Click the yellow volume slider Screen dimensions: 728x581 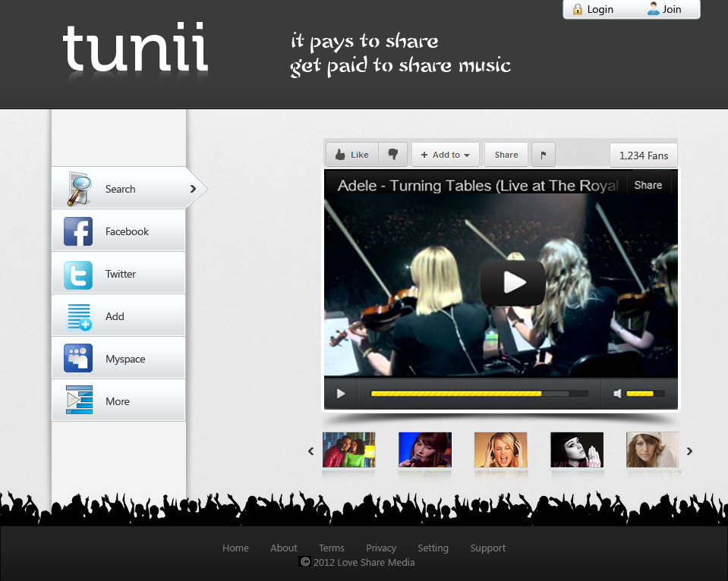pos(645,394)
